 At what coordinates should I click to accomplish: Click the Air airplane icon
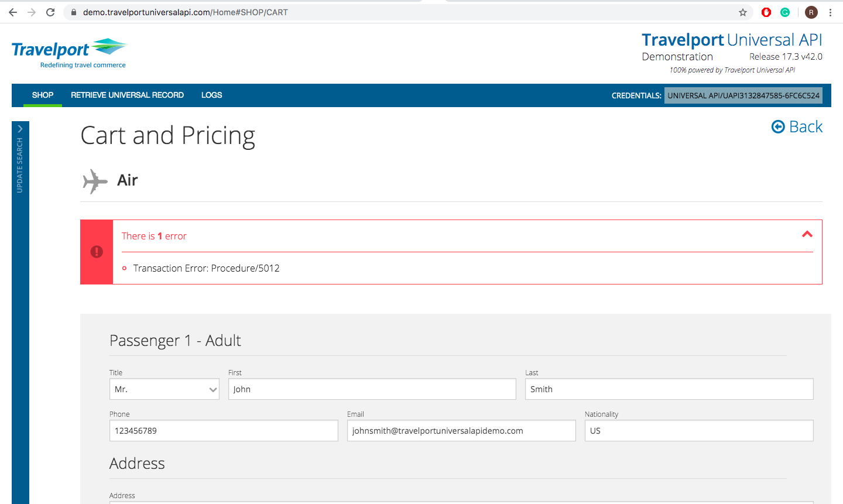pyautogui.click(x=94, y=180)
